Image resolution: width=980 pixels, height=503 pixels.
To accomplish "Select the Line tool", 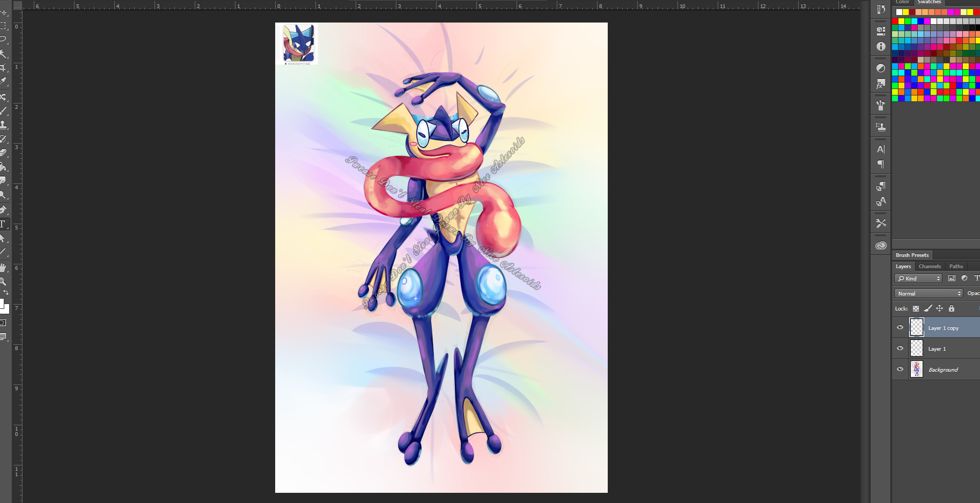I will pos(3,252).
